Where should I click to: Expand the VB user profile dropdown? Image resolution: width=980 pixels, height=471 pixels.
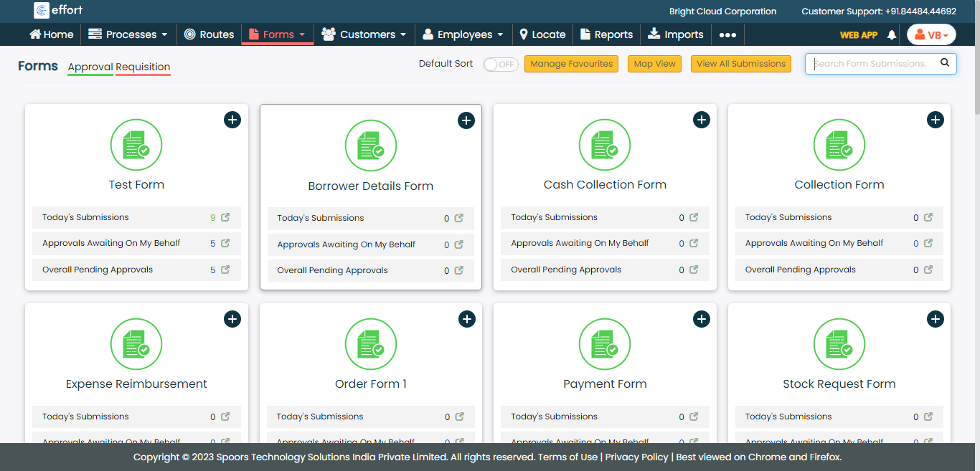tap(931, 34)
